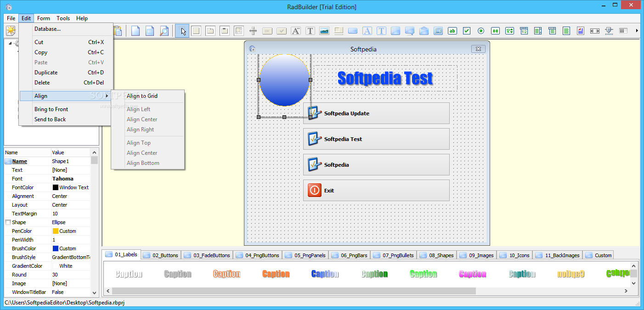Select the Softpedia Test title label
Image resolution: width=644 pixels, height=310 pixels.
click(x=385, y=78)
